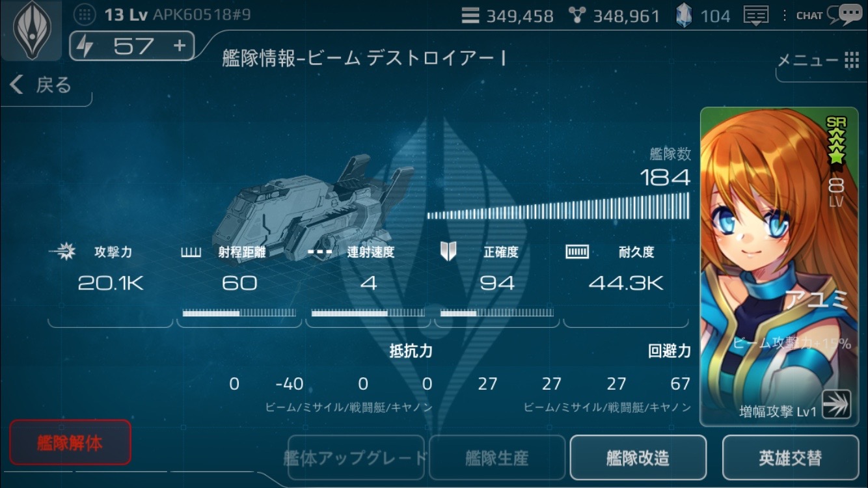Click the disabled 艦隊生産 button

(x=497, y=458)
